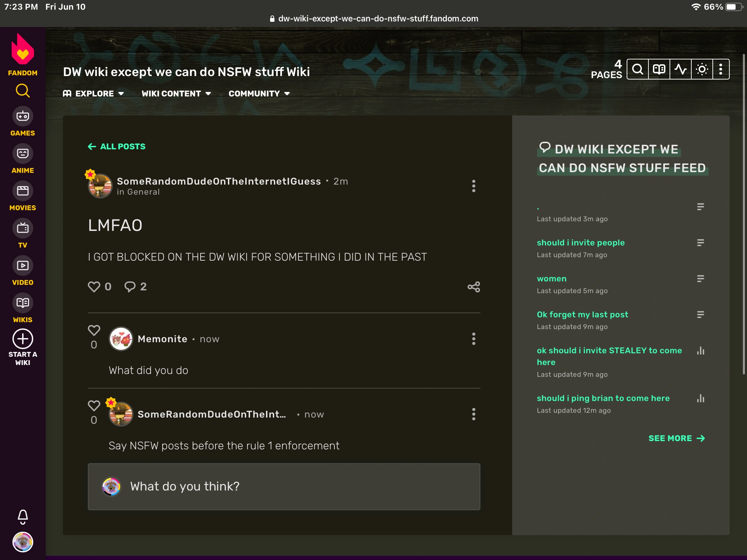Click See More in the feed
The width and height of the screenshot is (747, 560).
point(676,438)
